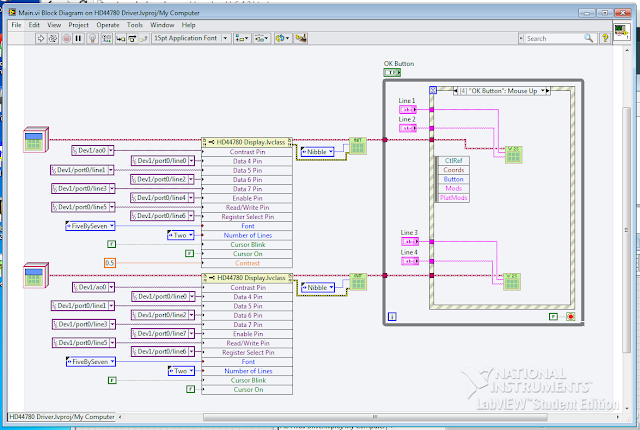Screen dimensions: 640x430
Task: Click the vertical scrollbar thumb
Action: click(x=627, y=230)
